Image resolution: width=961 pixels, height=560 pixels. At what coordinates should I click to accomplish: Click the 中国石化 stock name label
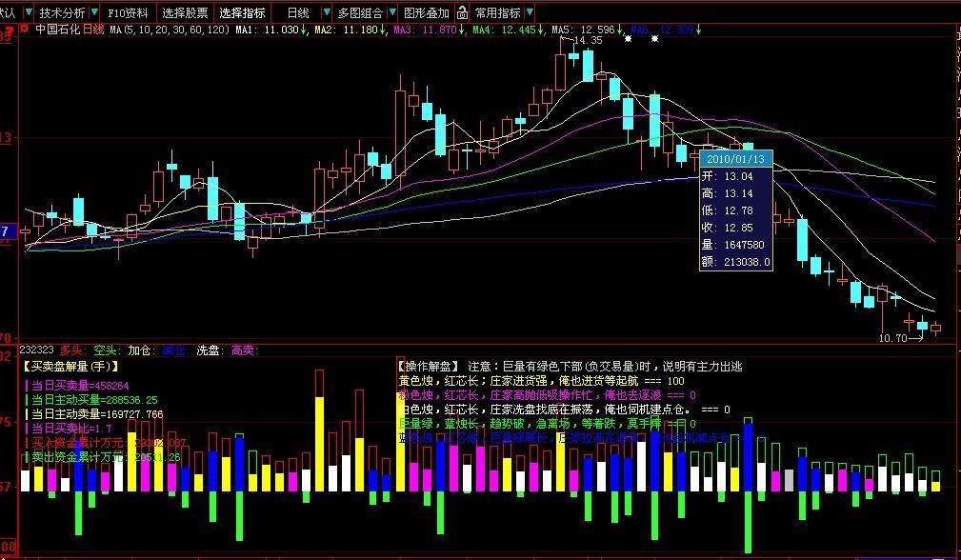tap(57, 29)
